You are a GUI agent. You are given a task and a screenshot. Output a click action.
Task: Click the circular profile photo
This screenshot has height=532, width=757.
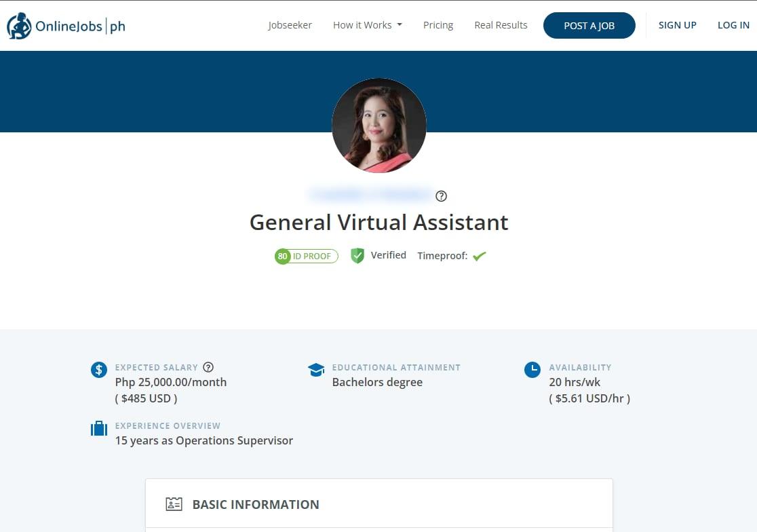coord(378,126)
